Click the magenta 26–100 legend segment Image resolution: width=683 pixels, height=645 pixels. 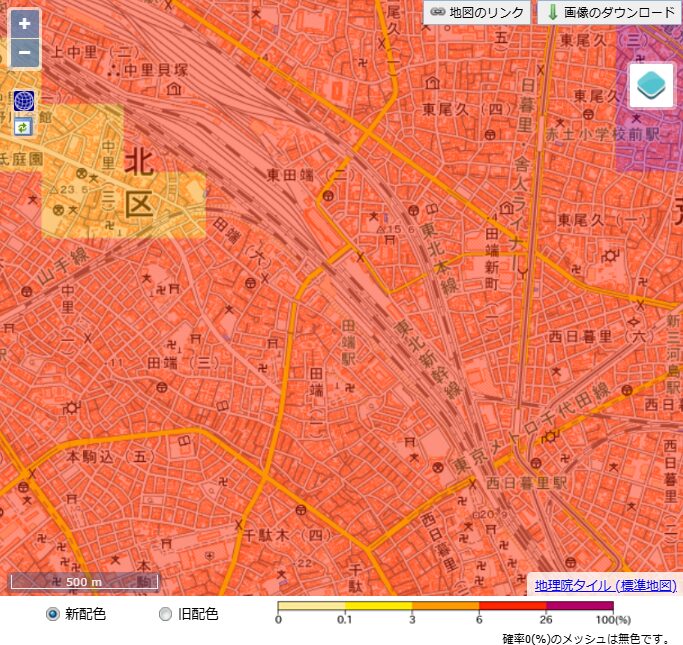coord(579,605)
